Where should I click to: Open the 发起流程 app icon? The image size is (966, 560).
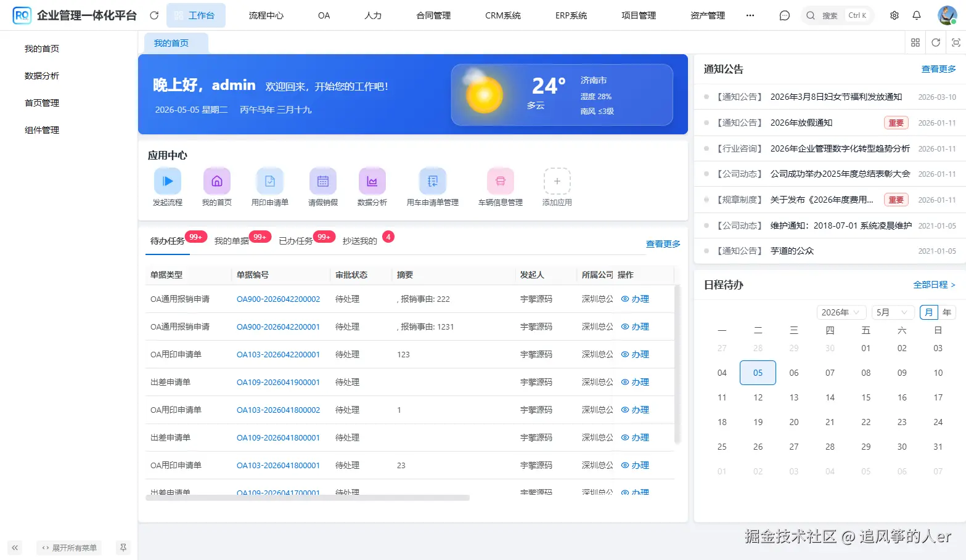[168, 181]
